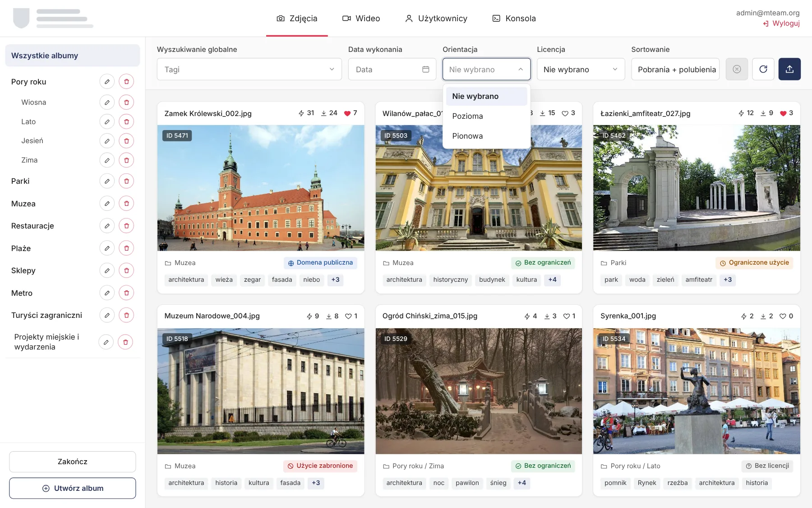This screenshot has width=812, height=508.
Task: Choose Pozioma orientation option
Action: (486, 116)
